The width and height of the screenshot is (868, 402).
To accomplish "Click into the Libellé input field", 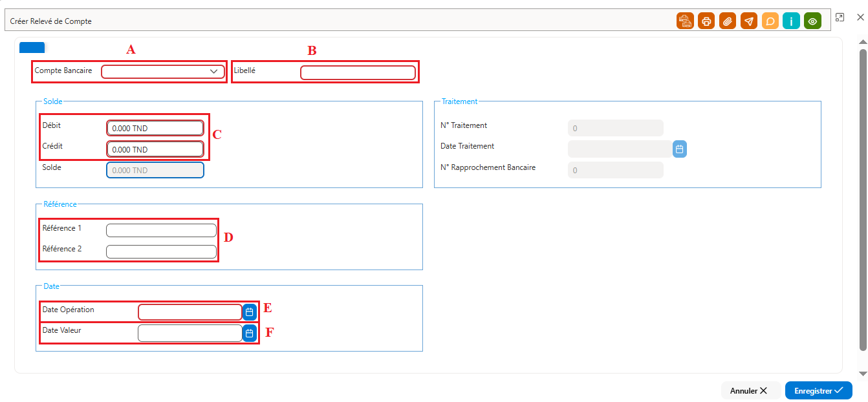I will point(358,73).
